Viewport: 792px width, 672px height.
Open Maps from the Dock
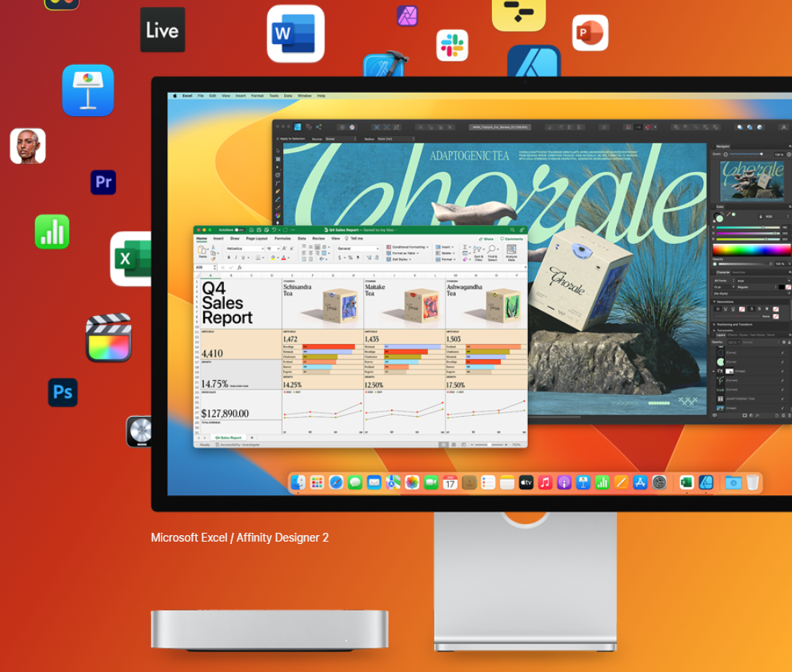(x=393, y=483)
